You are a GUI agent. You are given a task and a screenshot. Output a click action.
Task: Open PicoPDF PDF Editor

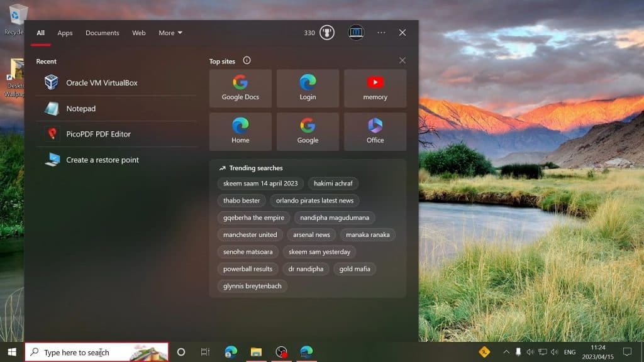[x=99, y=134]
